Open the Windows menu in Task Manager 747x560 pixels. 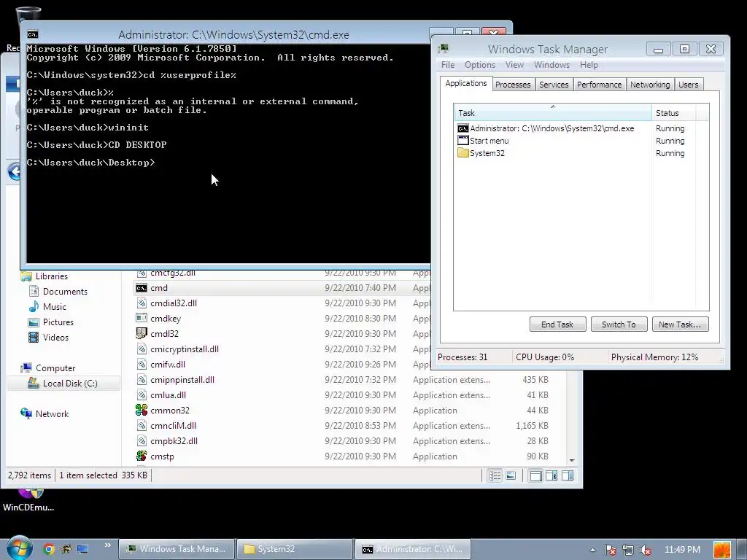(x=551, y=65)
